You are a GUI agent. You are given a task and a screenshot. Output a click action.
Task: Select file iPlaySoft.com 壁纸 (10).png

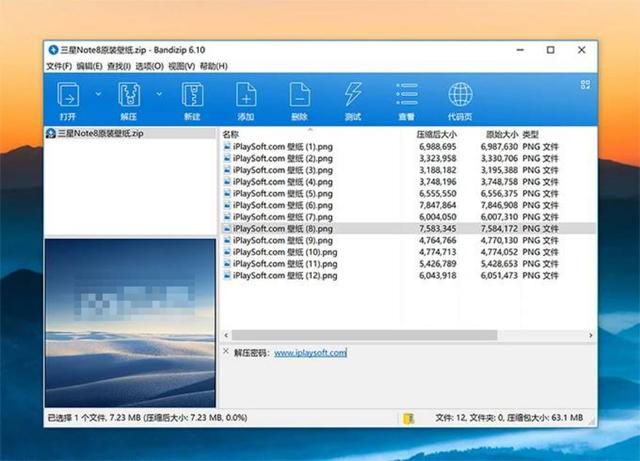(x=285, y=252)
